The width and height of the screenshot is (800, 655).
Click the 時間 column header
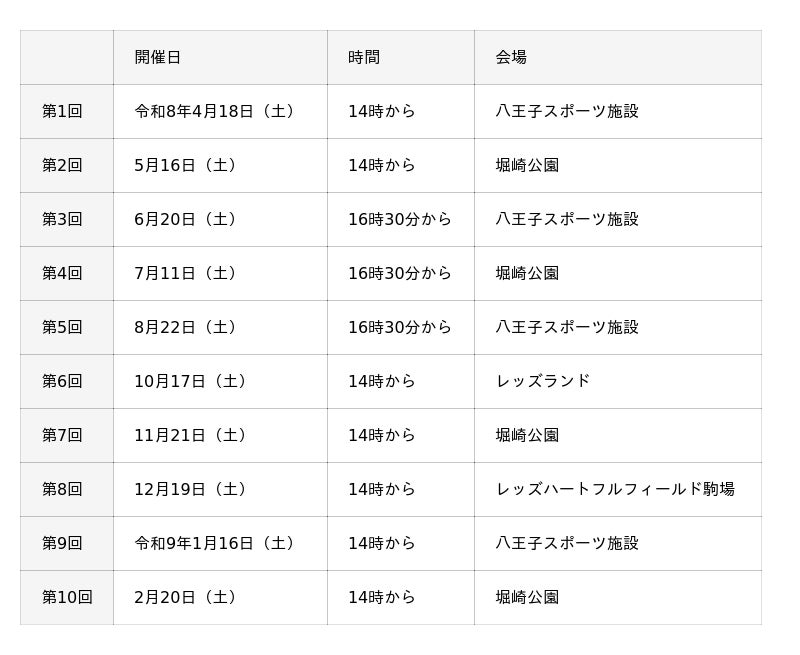[364, 57]
